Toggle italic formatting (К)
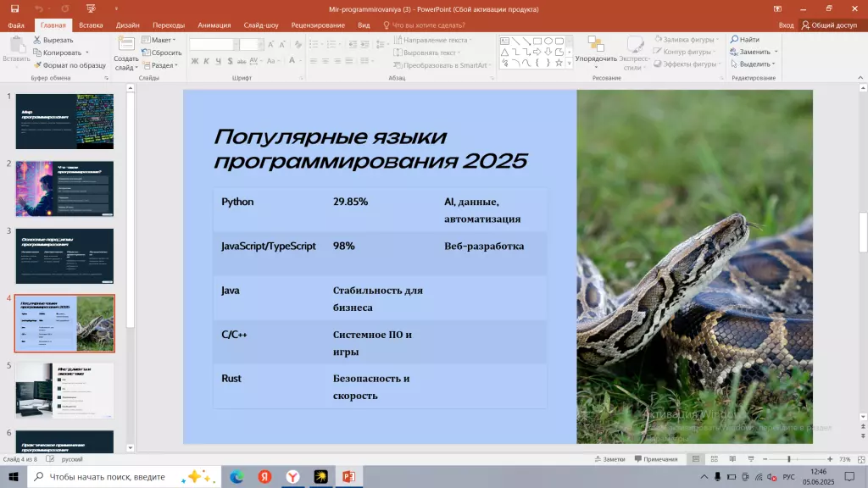The image size is (868, 488). click(205, 59)
